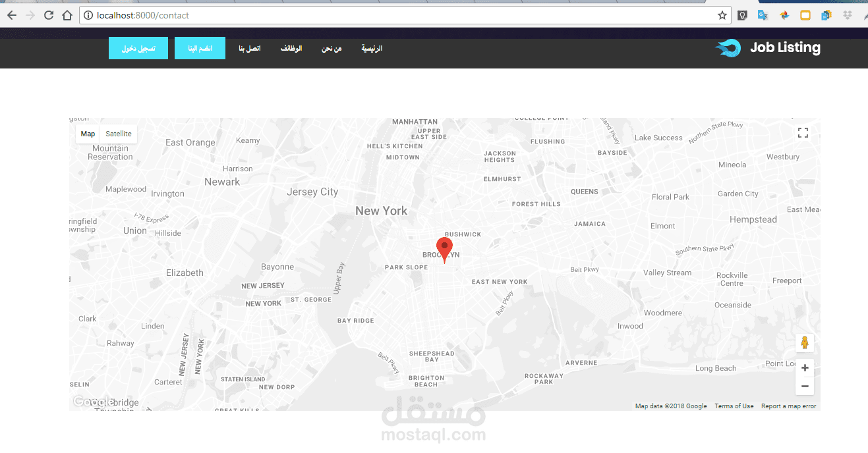Open the lightbulb extension icon
Viewport: 868px width, 453px height.
click(742, 15)
